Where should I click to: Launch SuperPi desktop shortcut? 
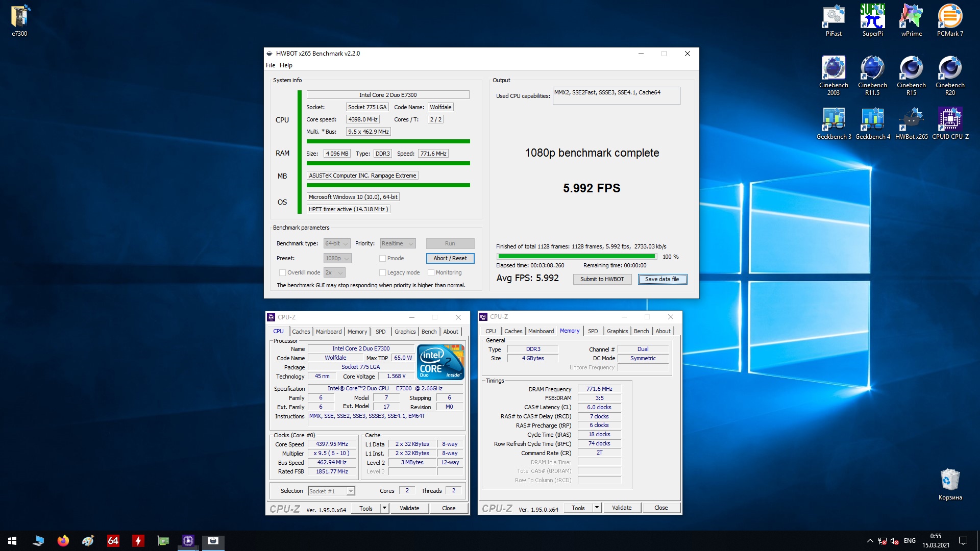[872, 20]
